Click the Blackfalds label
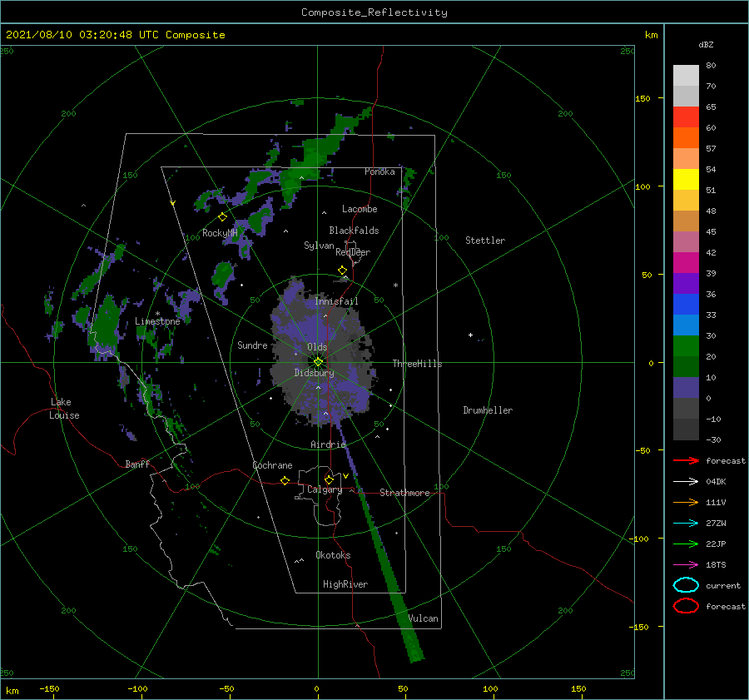 (x=354, y=231)
